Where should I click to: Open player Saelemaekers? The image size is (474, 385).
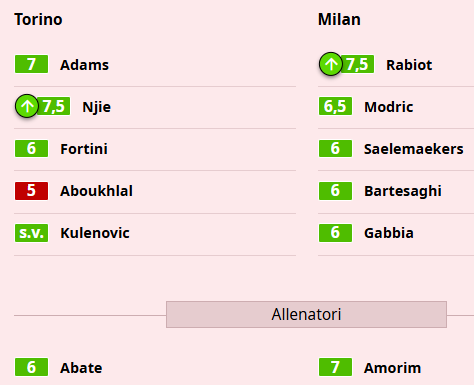(414, 149)
